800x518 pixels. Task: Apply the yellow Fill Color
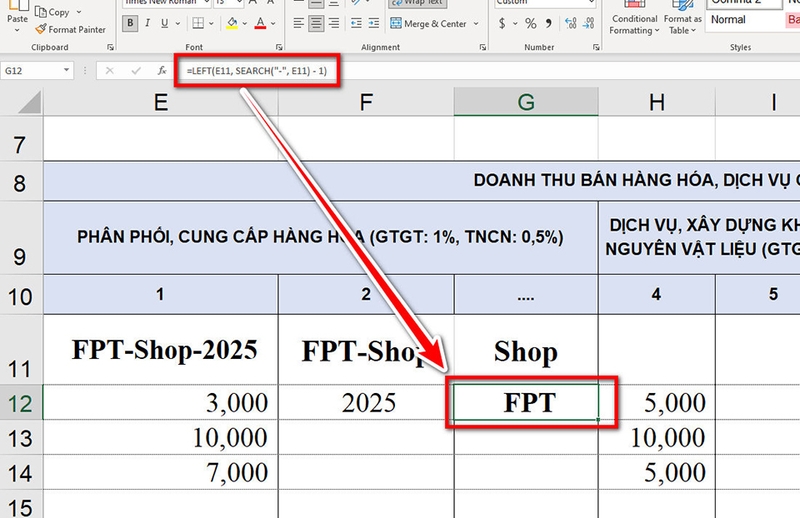232,23
